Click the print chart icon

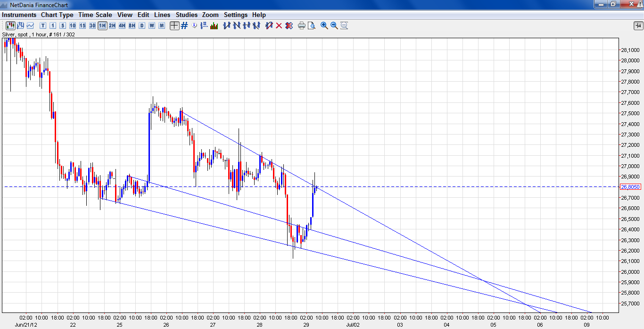click(x=302, y=25)
